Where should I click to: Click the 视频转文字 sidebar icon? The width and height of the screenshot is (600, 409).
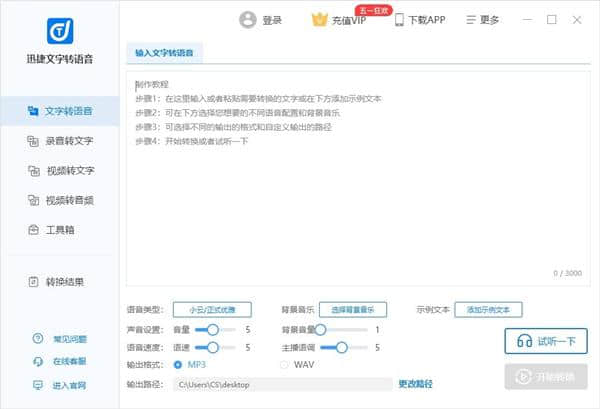point(34,171)
